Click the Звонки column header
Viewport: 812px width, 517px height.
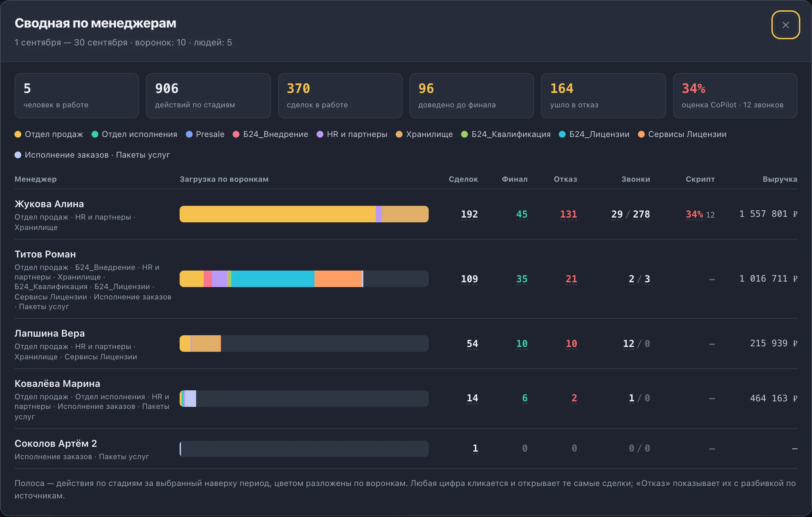(x=635, y=179)
